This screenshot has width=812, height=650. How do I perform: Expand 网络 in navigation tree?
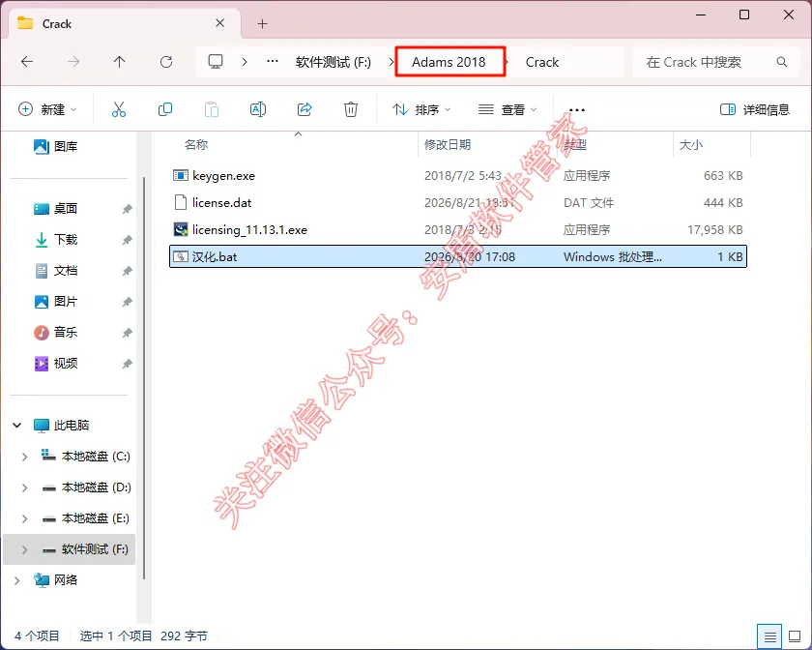17,580
